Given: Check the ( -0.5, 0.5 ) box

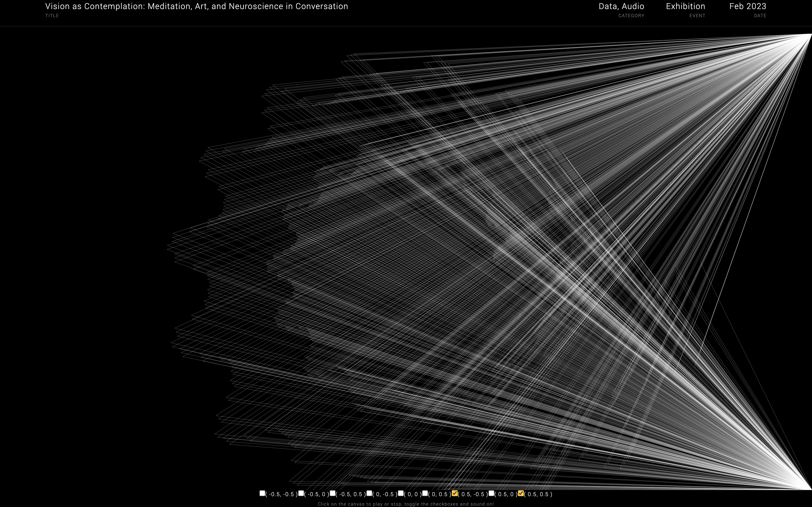Looking at the screenshot, I should click(x=333, y=493).
